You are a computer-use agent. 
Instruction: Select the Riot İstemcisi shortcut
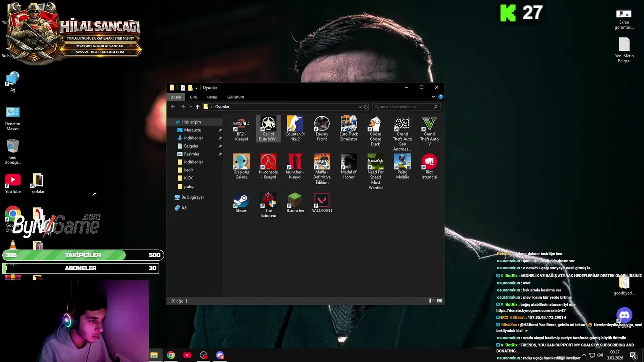coord(429,167)
